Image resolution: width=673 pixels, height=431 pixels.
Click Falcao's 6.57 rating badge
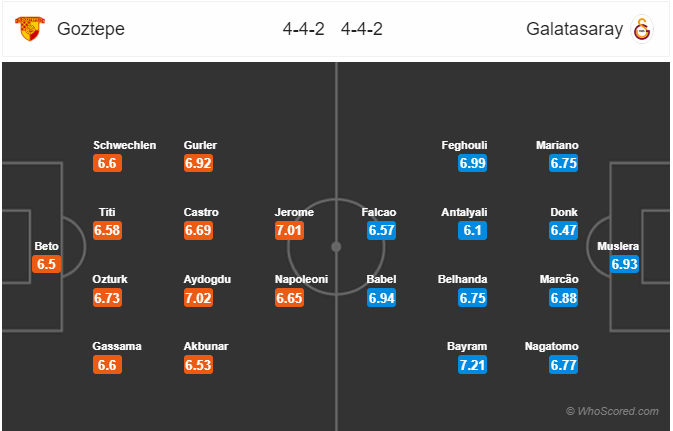pos(381,230)
